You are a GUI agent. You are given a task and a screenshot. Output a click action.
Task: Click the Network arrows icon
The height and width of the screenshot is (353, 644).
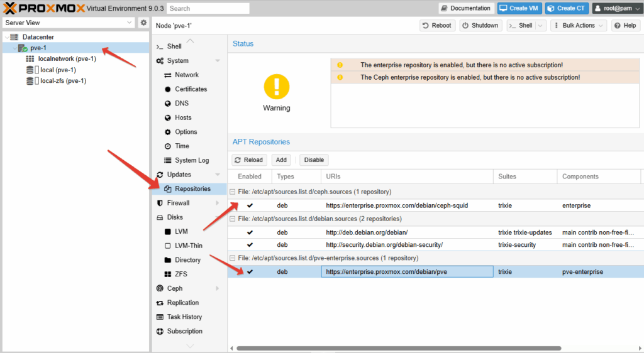(x=167, y=75)
